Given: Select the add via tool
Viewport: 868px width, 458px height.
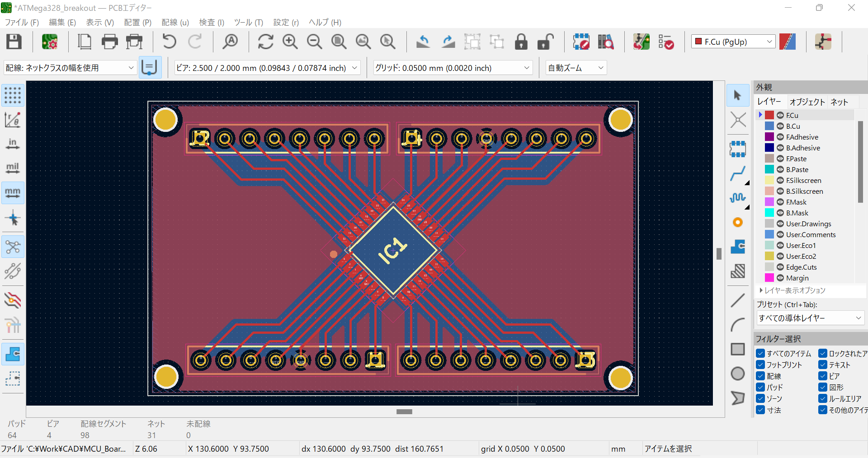Looking at the screenshot, I should 738,222.
